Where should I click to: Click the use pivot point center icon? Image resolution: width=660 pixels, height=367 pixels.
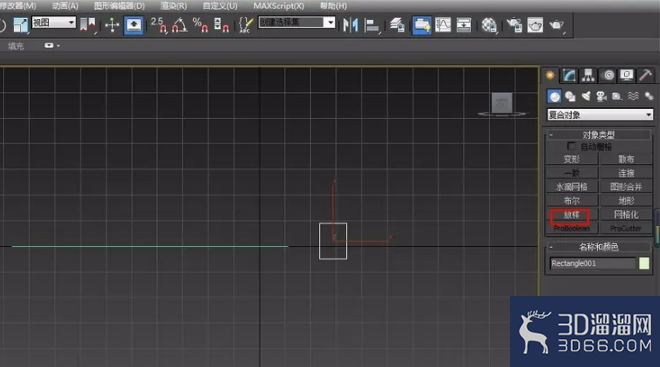pos(88,25)
